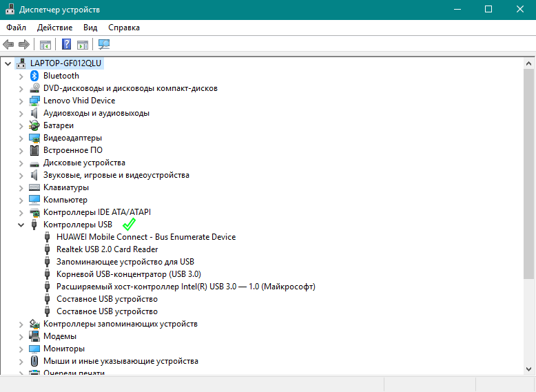
Task: Click the scrollbar down arrow
Action: pos(528,369)
